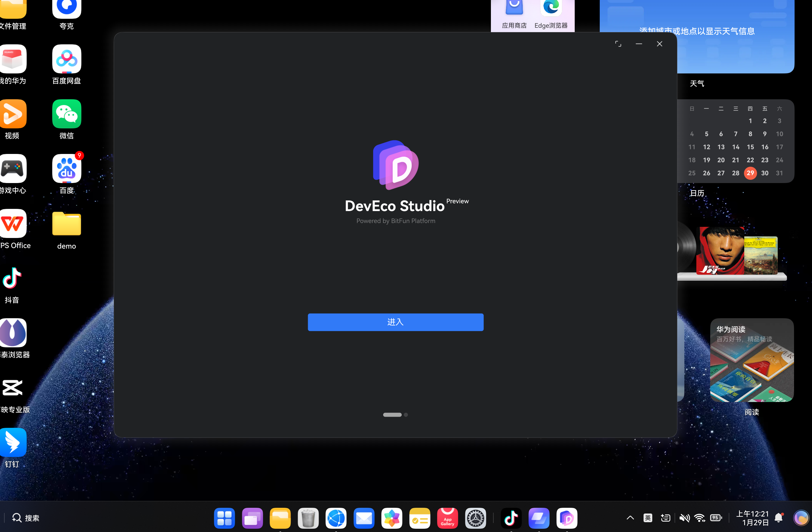Viewport: 812px width, 532px height.
Task: Toggle Wi-Fi from the system tray icon
Action: point(699,518)
